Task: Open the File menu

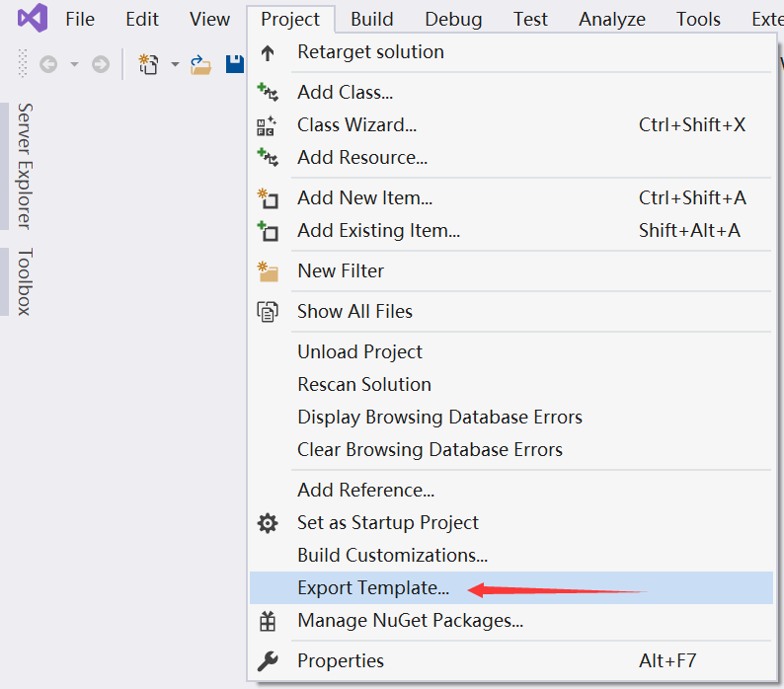Action: click(80, 19)
